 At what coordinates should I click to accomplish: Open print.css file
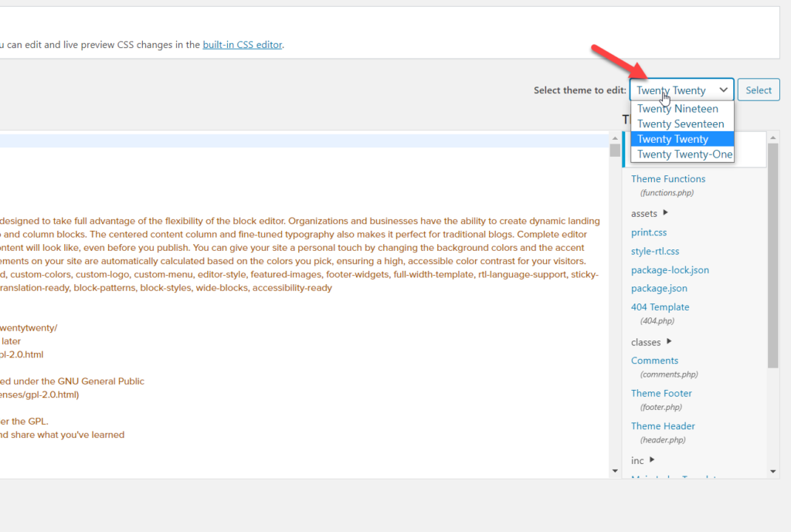(649, 232)
